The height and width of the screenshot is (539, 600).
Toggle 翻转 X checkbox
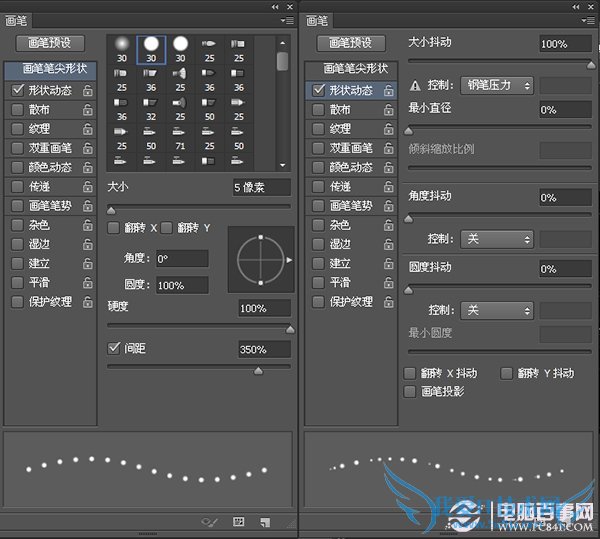(113, 228)
